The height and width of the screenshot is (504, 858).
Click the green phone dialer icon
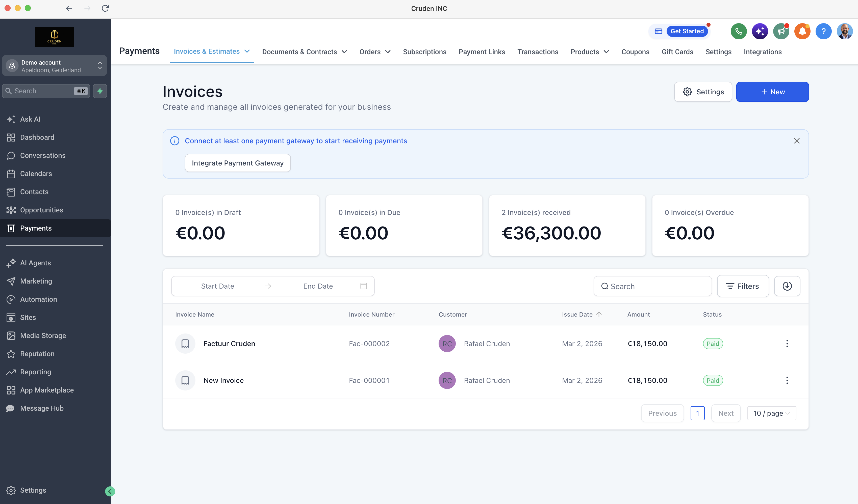(x=739, y=32)
